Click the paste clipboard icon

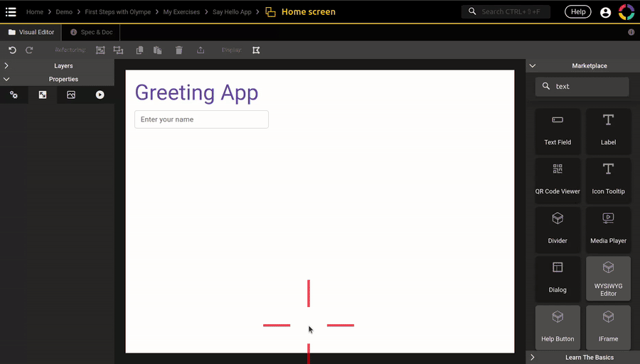pos(158,50)
